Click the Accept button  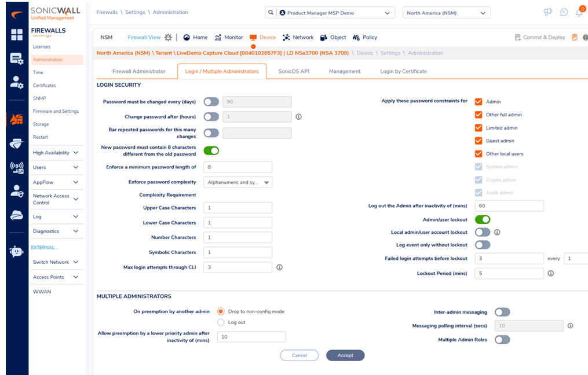345,355
